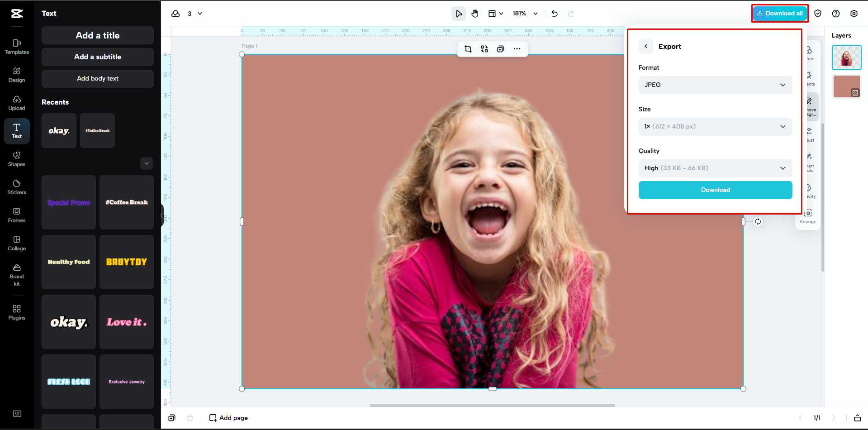Open the more options menu above the image
Screen dimensions: 868x430
(517, 49)
